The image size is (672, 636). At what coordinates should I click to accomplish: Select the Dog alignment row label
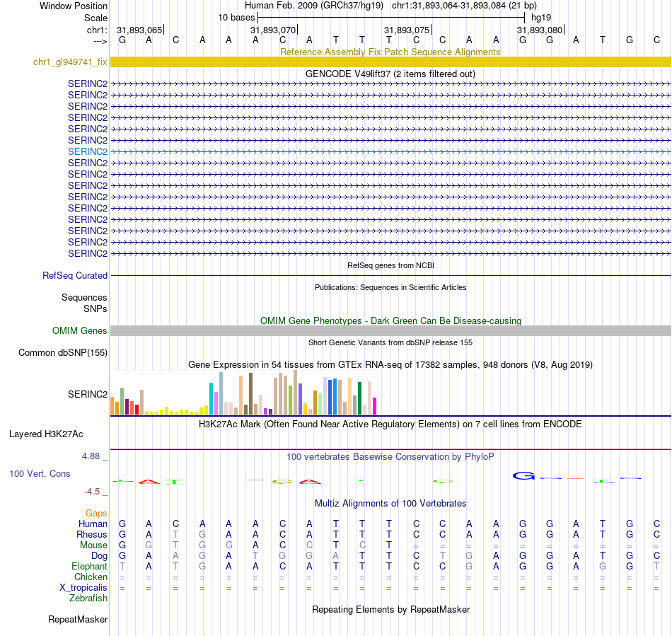tap(99, 556)
